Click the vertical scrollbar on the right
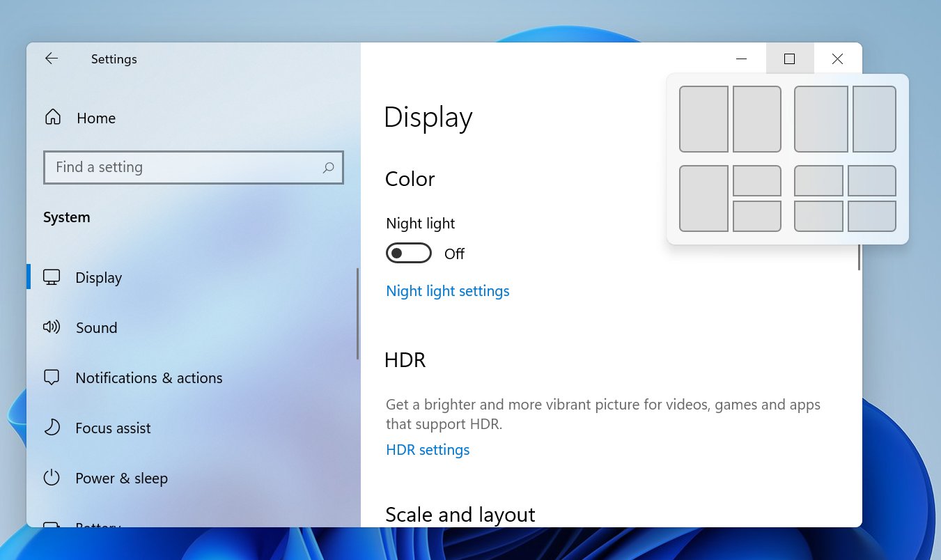 (859, 258)
